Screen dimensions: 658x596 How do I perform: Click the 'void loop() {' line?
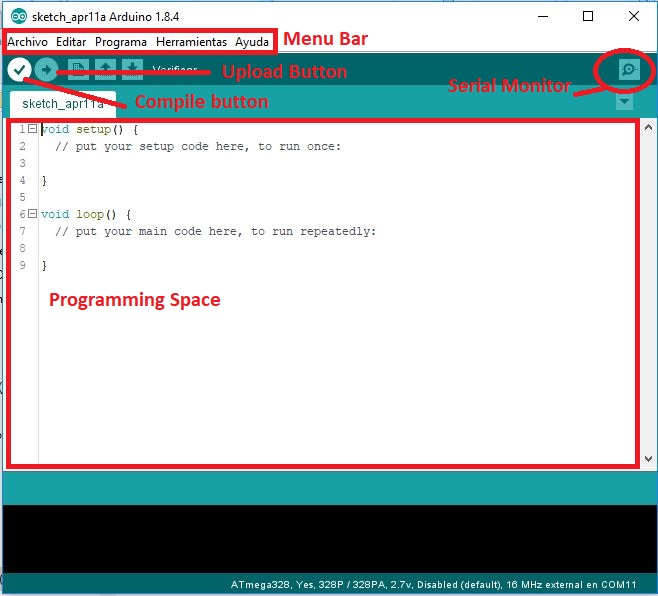tap(86, 214)
